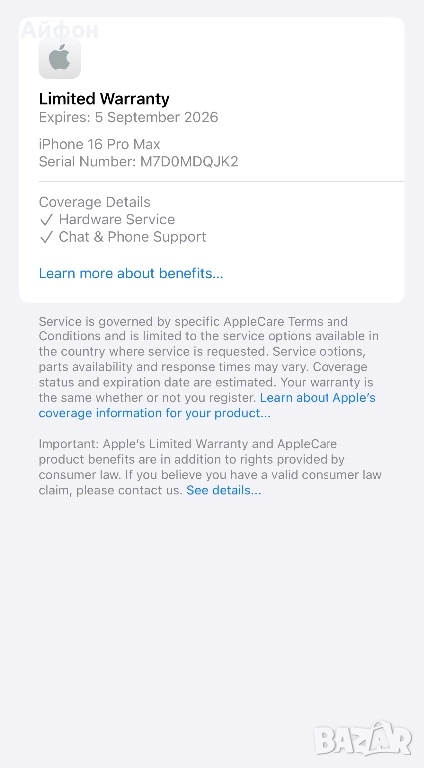Click the coverage information for your product link text
Screen dimensions: 424x768
point(154,413)
